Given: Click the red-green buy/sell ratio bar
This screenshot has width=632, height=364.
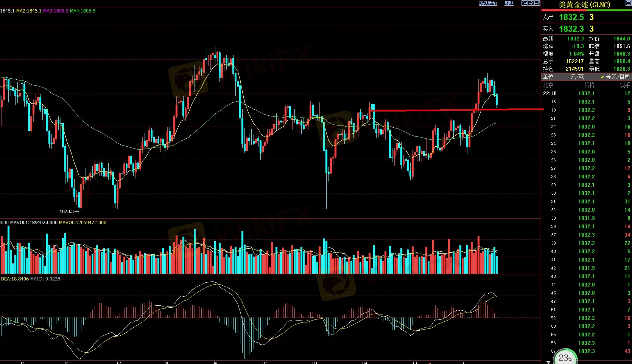Looking at the screenshot, I should (x=586, y=10).
